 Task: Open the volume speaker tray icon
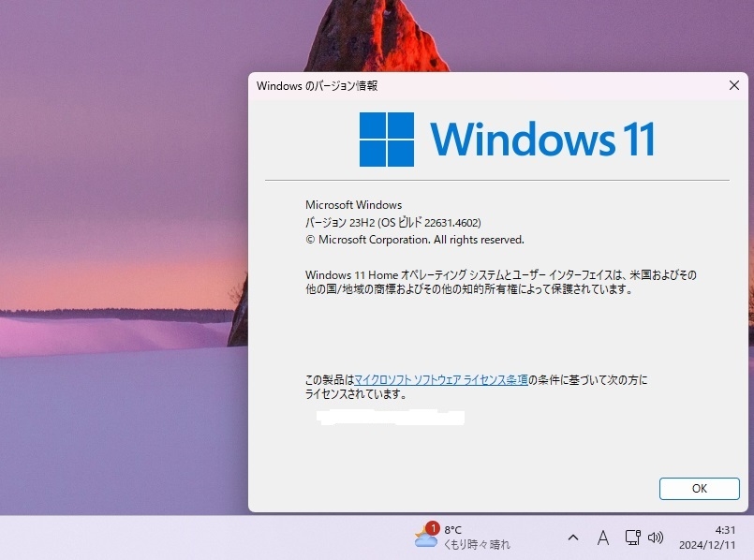point(656,538)
